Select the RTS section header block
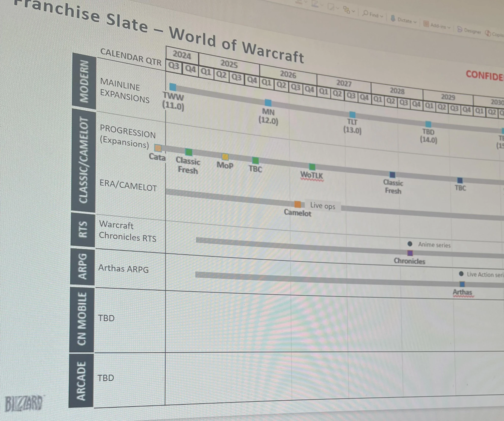Screen dimensions: 504x421 coord(83,229)
